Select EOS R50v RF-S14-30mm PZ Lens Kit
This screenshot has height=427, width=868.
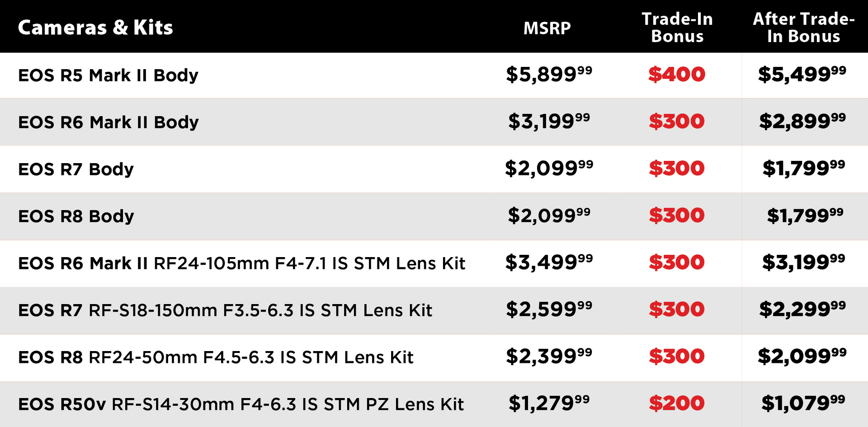(x=241, y=404)
